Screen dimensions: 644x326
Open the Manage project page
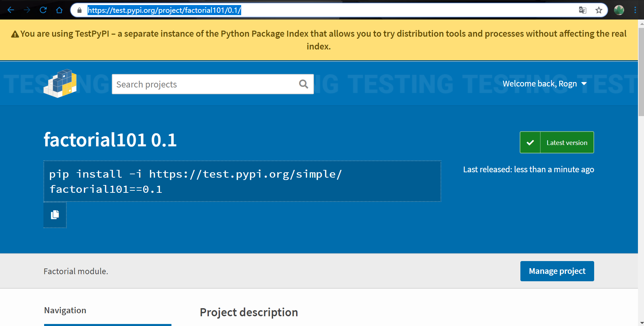557,271
